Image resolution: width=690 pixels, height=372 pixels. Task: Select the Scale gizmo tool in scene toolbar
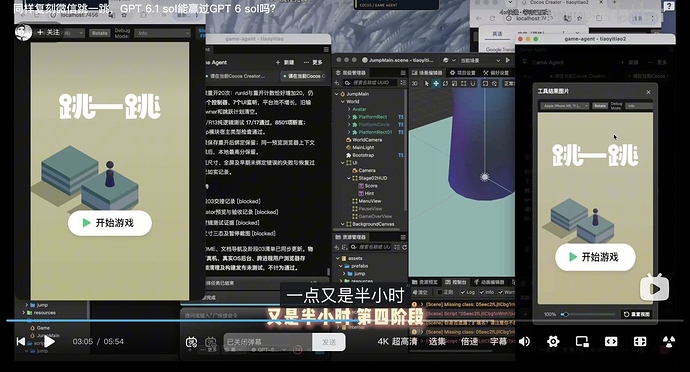tap(455, 83)
